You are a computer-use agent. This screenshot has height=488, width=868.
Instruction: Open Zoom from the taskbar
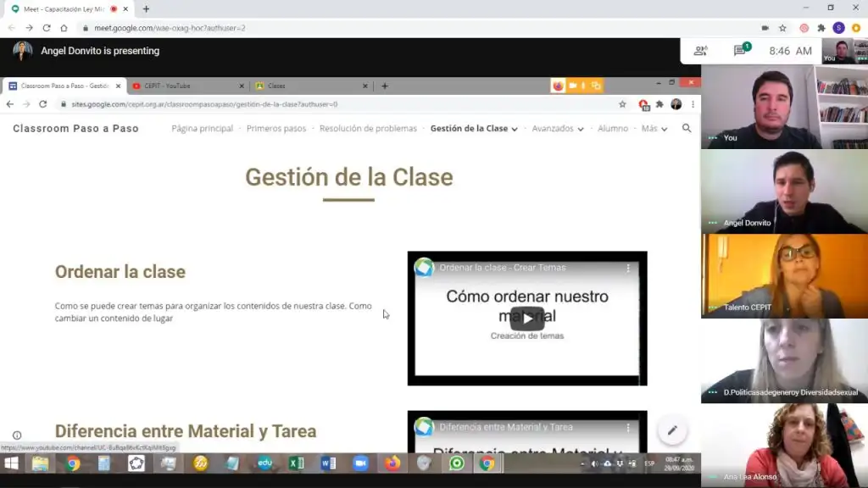(x=360, y=463)
